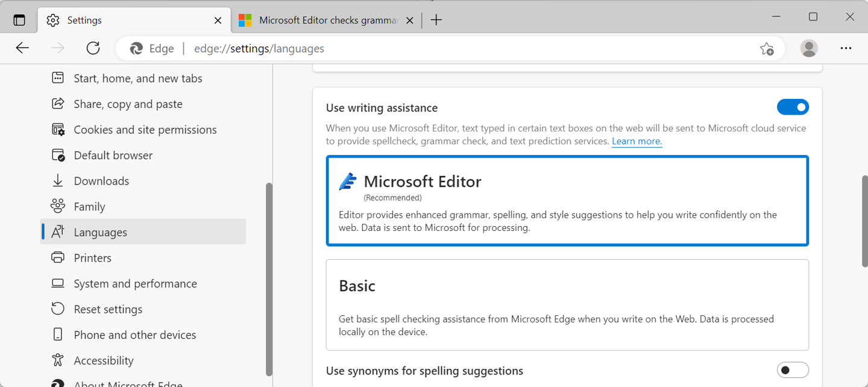Select the Basic spell checking option
The width and height of the screenshot is (868, 387).
(567, 304)
